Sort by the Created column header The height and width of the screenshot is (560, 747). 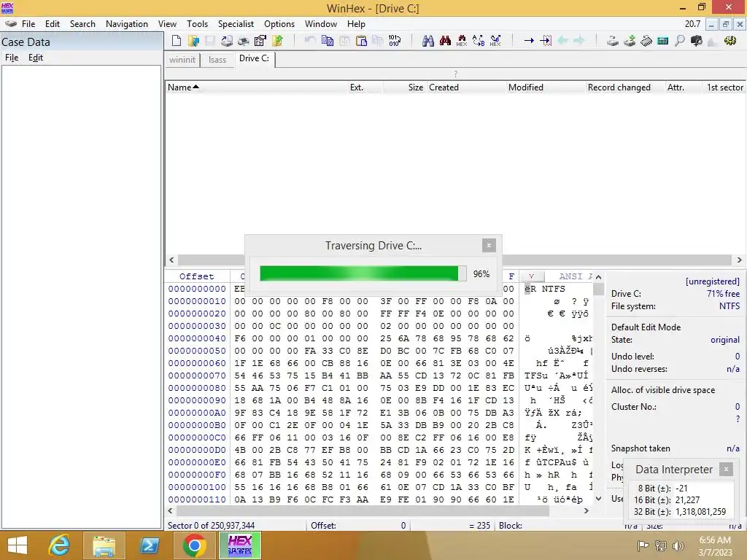[x=466, y=87]
